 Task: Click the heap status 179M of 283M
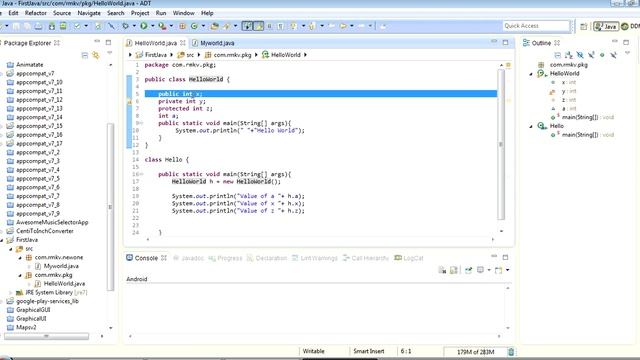pyautogui.click(x=475, y=352)
